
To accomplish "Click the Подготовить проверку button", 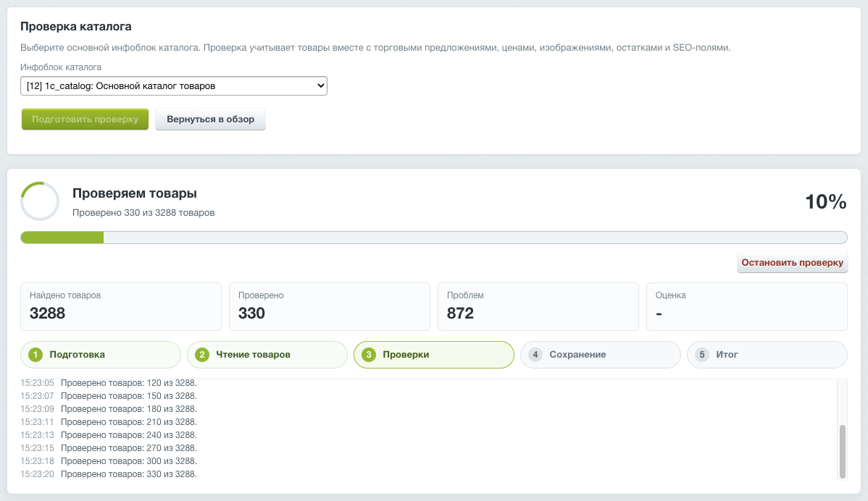I will pyautogui.click(x=85, y=119).
